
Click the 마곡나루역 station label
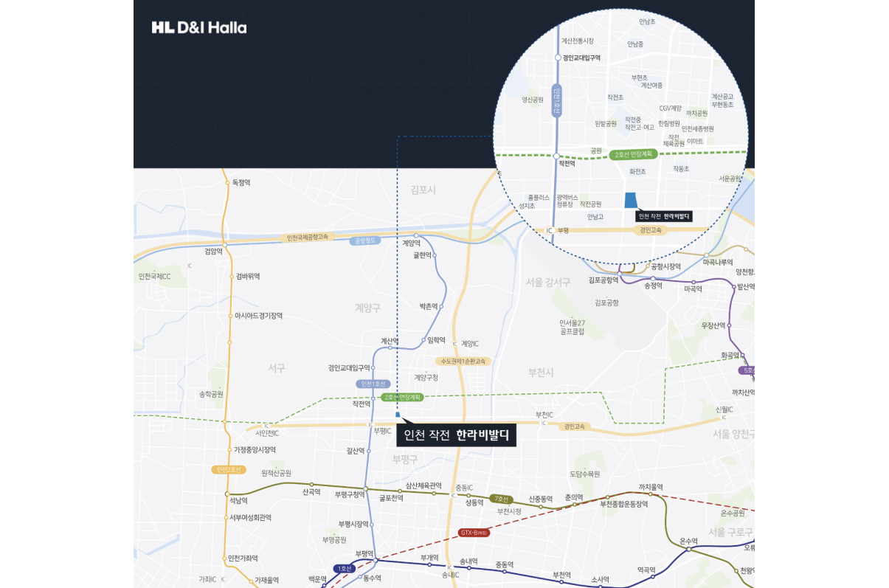pos(718,262)
